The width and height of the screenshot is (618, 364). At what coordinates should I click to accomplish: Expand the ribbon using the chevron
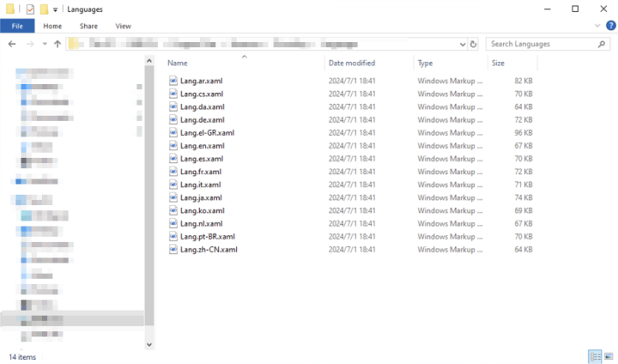pos(598,26)
